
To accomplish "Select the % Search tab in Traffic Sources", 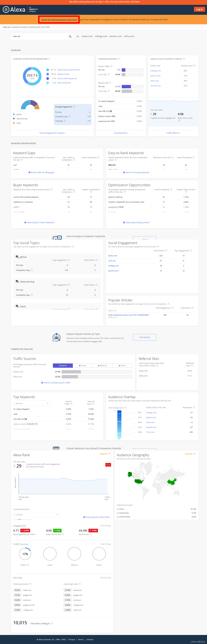I will point(63,366).
